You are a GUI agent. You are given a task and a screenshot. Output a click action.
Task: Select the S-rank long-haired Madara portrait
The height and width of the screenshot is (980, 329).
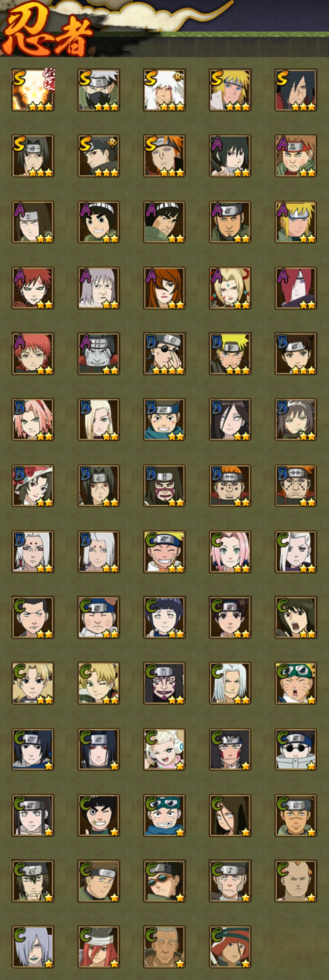click(296, 90)
